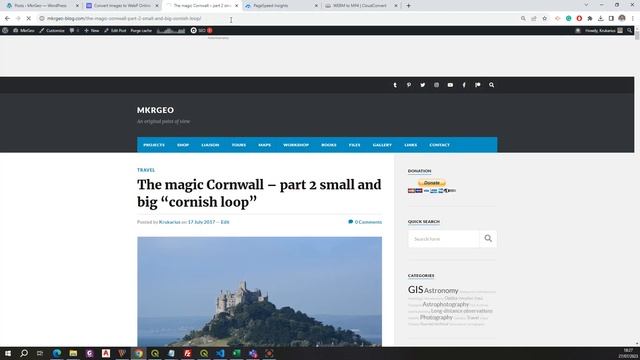
Task: Open Howdy user account menu
Action: (603, 31)
